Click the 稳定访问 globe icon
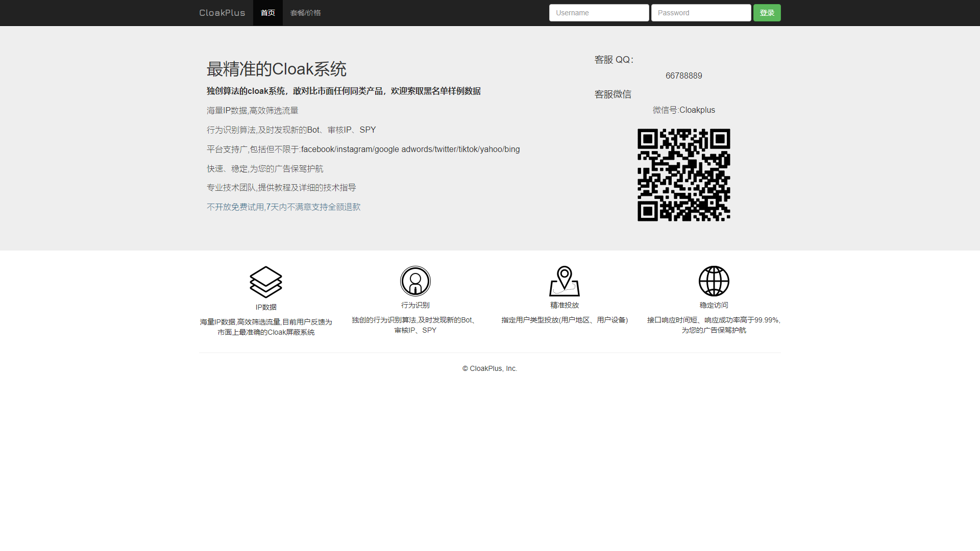The height and width of the screenshot is (551, 980). (714, 281)
